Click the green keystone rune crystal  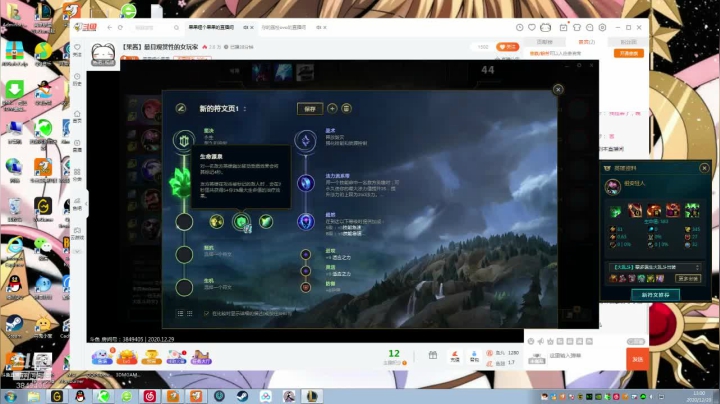(179, 183)
